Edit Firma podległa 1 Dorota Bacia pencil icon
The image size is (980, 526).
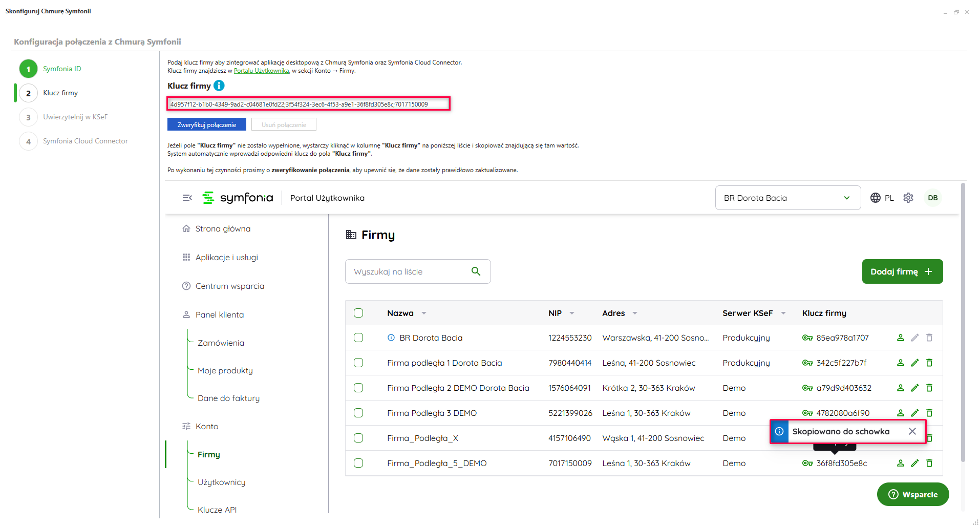[x=914, y=363]
